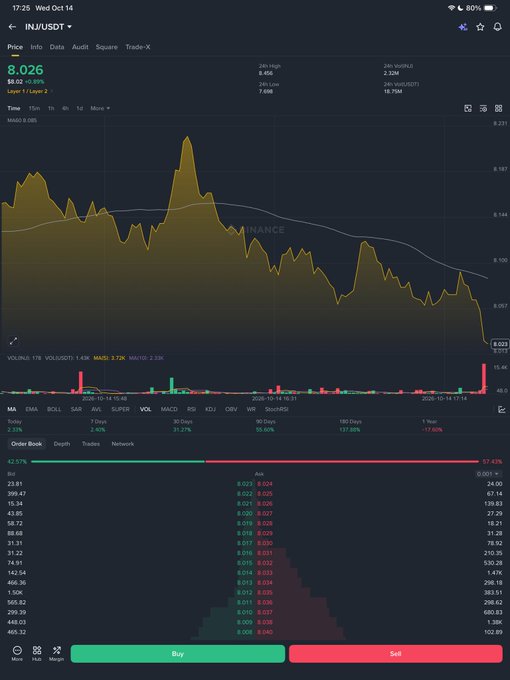Open chart indicator settings icon
This screenshot has height=680, width=510.
[483, 108]
